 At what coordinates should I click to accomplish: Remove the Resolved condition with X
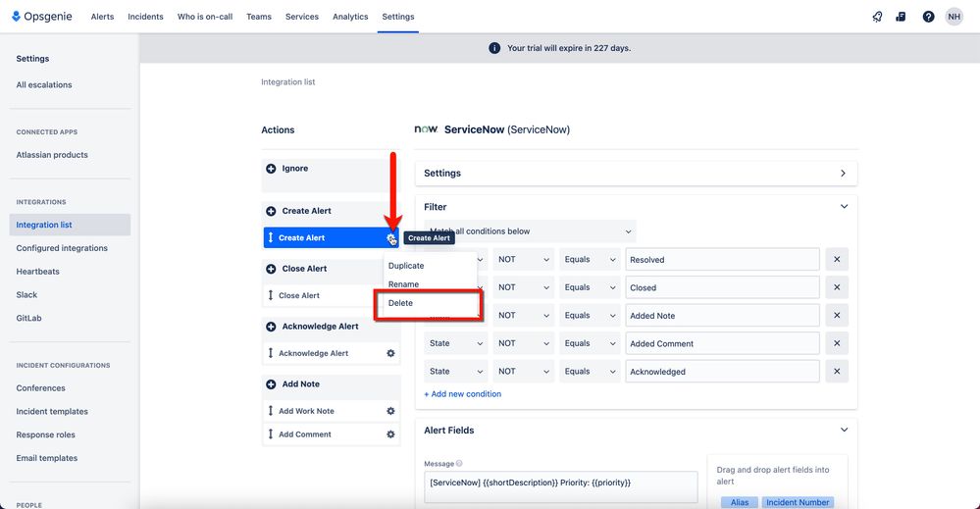coord(837,259)
